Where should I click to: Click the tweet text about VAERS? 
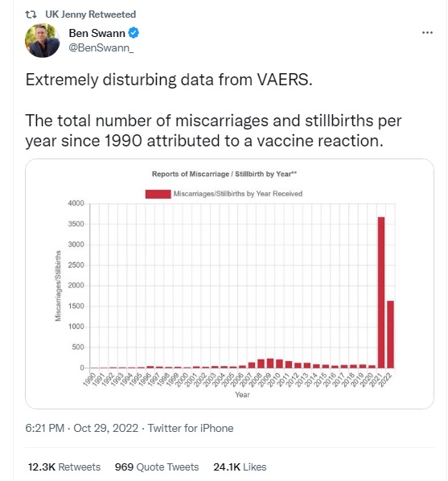pos(213,110)
